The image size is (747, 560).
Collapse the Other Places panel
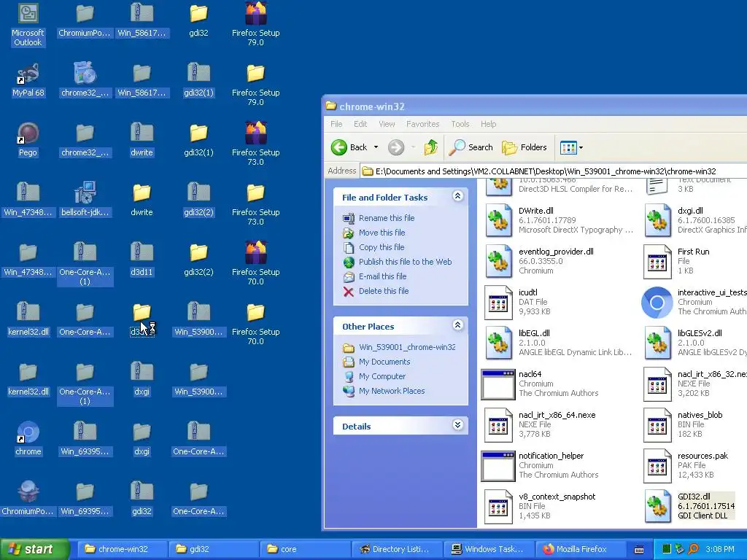click(x=458, y=325)
